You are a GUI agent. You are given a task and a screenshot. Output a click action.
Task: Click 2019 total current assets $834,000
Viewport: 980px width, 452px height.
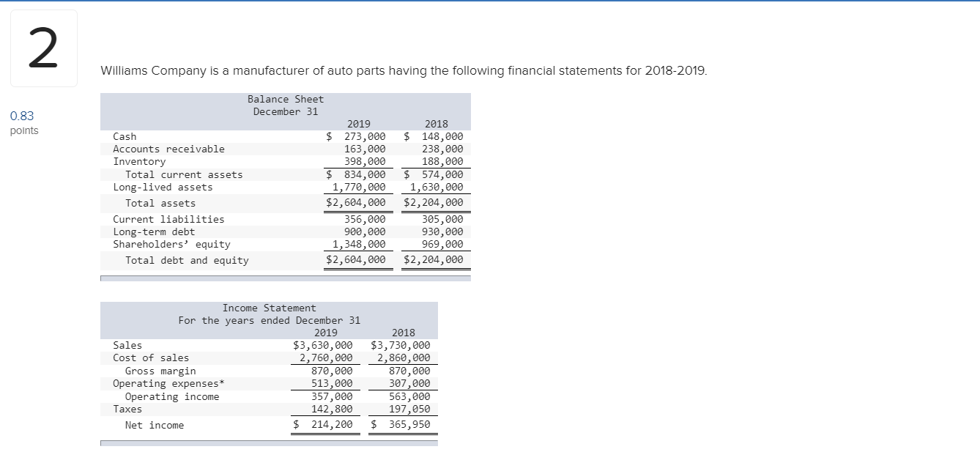coord(356,174)
